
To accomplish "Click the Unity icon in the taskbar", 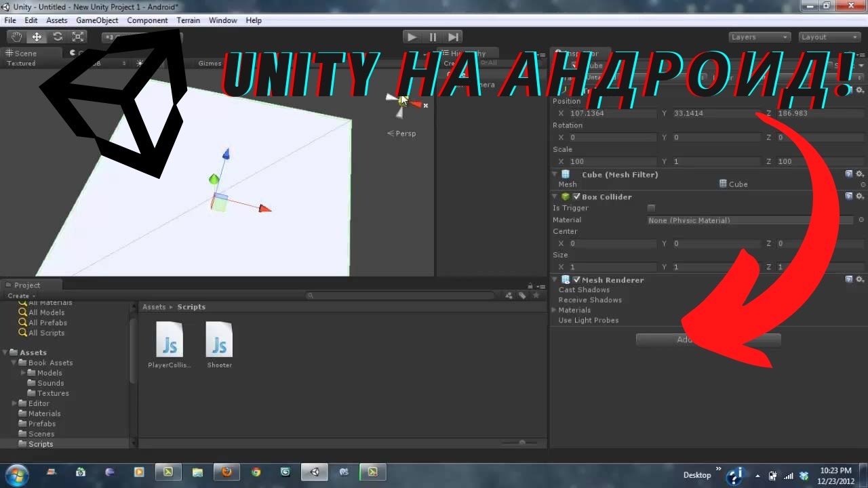I will coord(315,472).
